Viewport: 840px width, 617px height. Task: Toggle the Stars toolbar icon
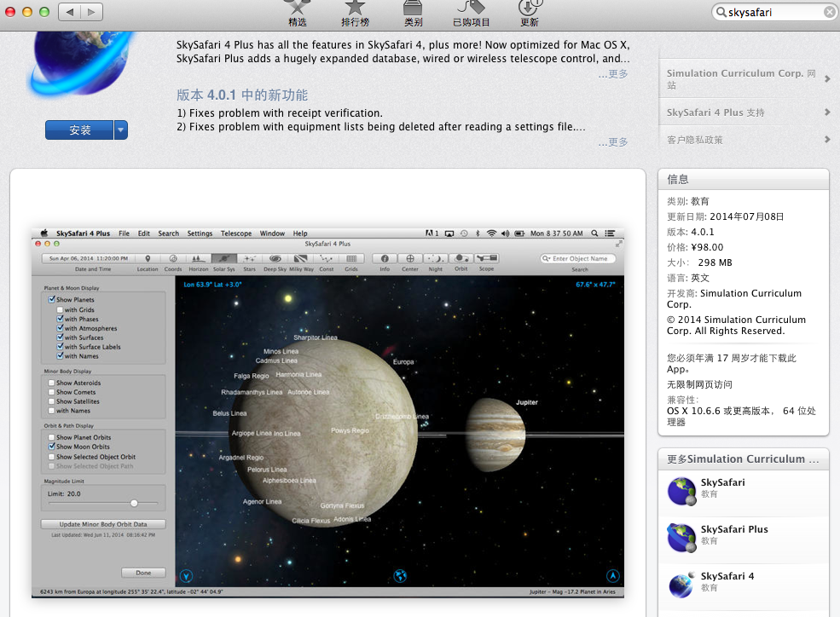click(250, 258)
